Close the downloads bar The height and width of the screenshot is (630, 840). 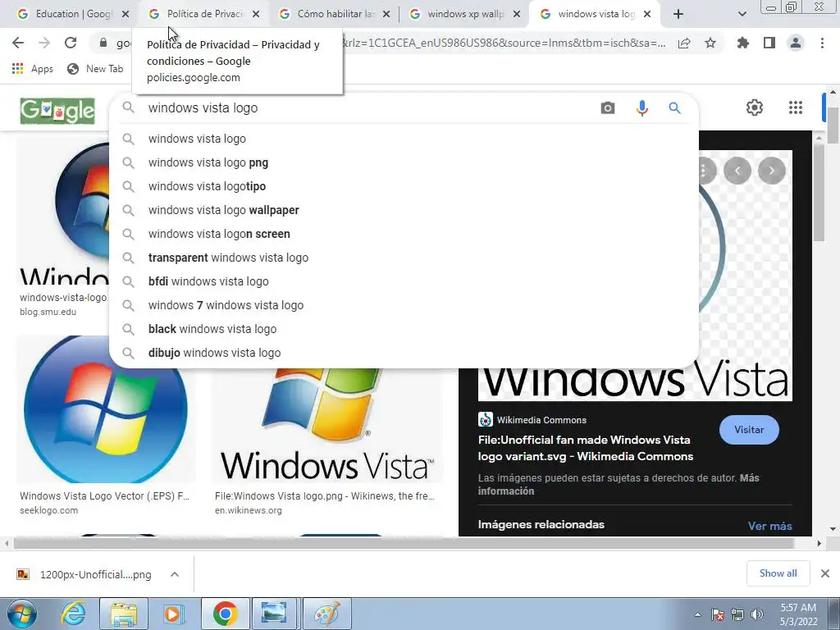point(825,573)
